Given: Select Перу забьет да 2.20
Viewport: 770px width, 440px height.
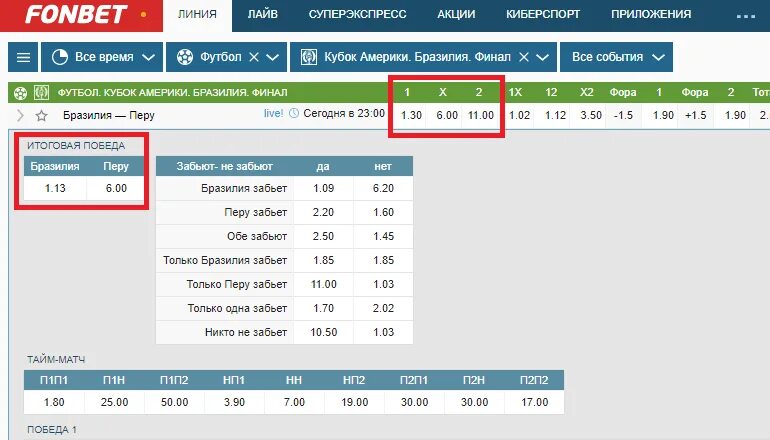Looking at the screenshot, I should coord(323,212).
